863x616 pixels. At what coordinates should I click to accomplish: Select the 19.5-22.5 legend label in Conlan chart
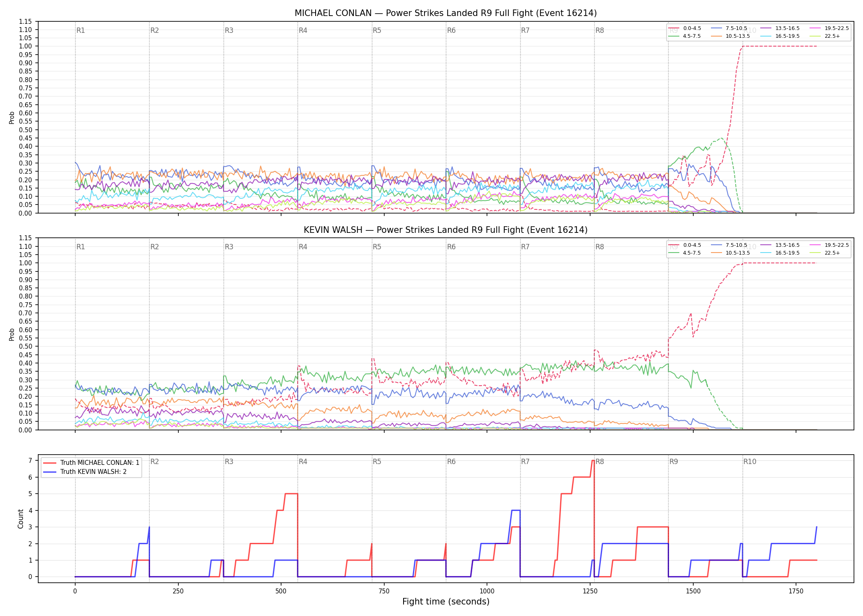837,28
